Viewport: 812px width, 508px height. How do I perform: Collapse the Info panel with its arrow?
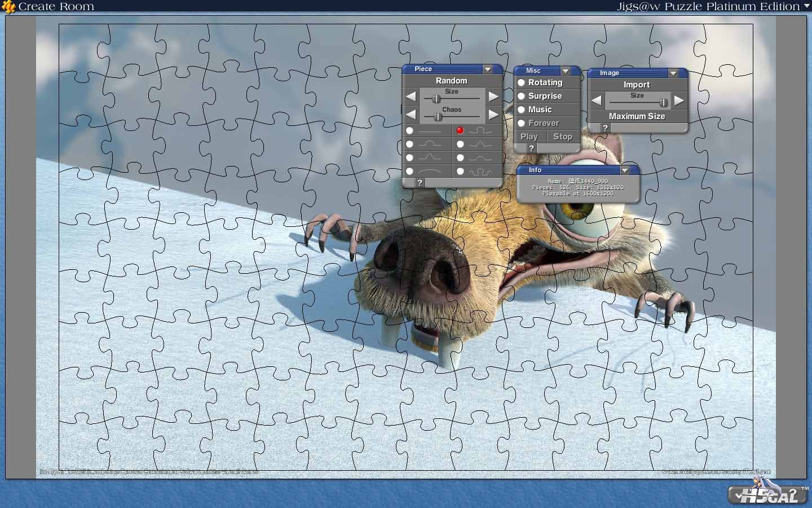coord(625,170)
